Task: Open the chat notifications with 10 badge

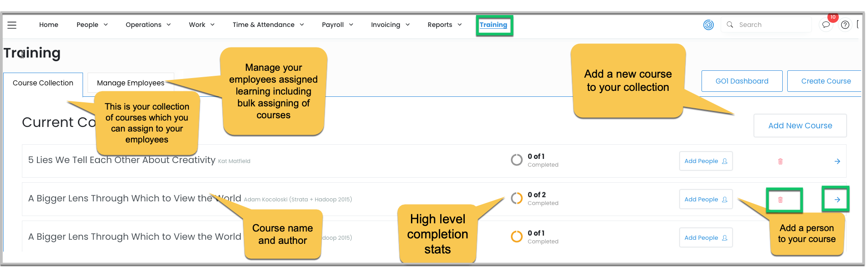Action: (826, 25)
